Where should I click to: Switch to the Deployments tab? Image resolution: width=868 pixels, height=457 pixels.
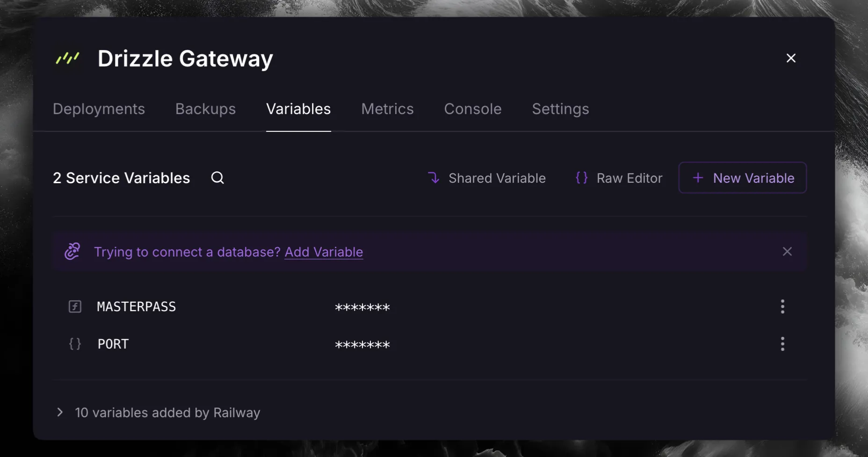(99, 109)
